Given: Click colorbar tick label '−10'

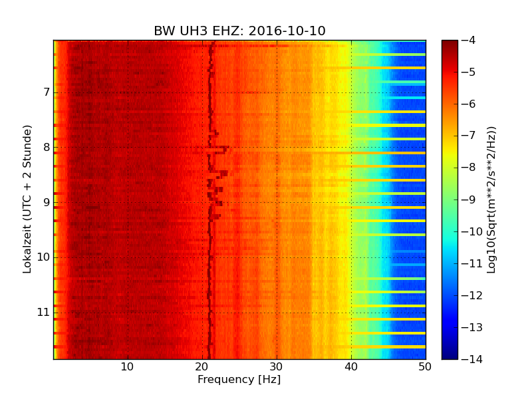Looking at the screenshot, I should [x=472, y=231].
